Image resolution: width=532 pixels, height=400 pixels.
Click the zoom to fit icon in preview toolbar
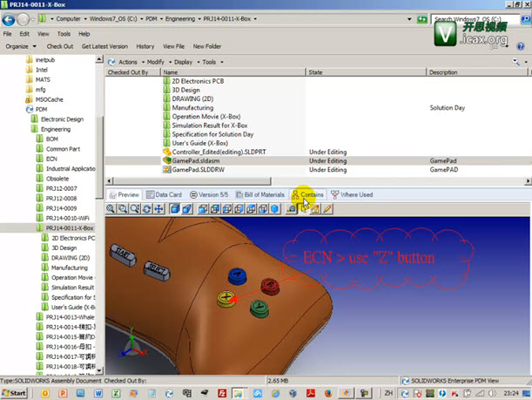[111, 209]
